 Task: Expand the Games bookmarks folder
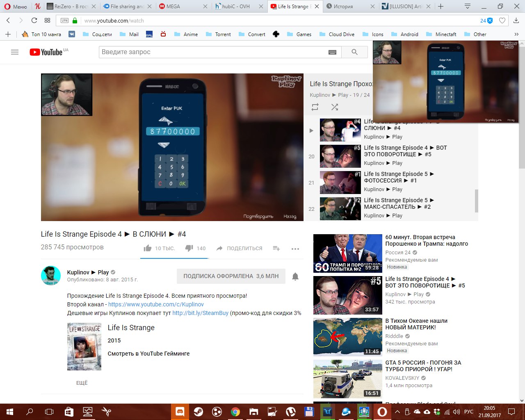299,34
